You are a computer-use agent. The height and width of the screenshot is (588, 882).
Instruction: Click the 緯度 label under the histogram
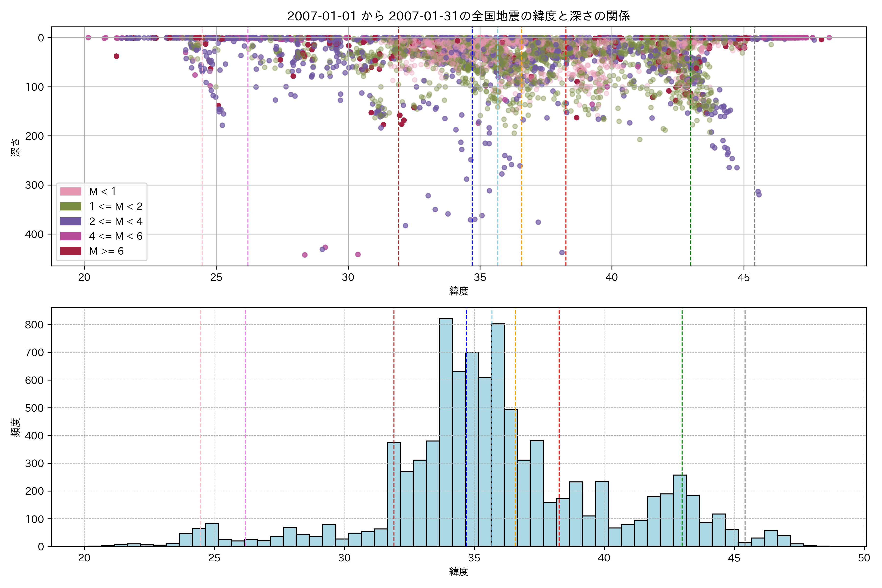pyautogui.click(x=458, y=572)
